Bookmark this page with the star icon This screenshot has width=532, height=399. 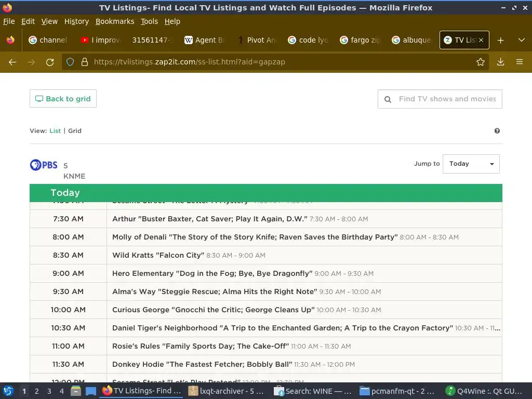tap(481, 62)
